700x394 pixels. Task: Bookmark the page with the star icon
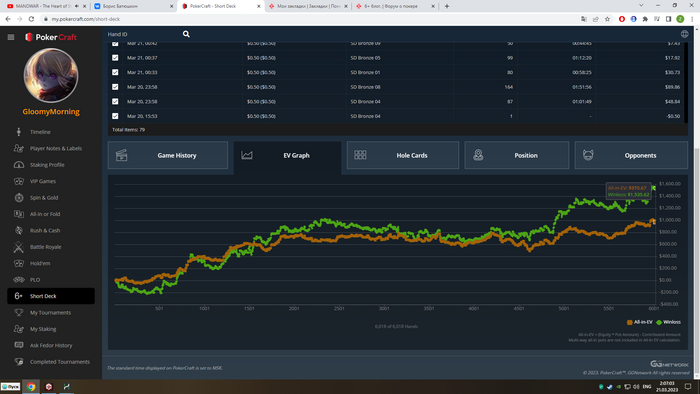[607, 19]
